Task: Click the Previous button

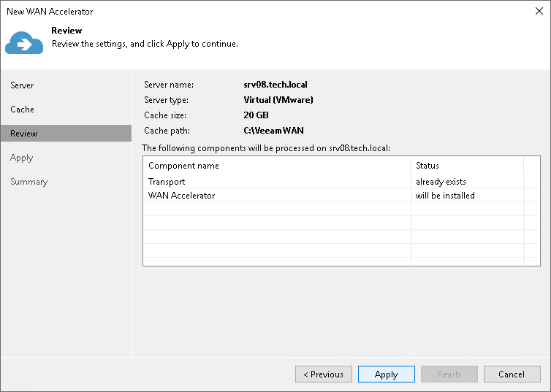Action: click(x=324, y=374)
